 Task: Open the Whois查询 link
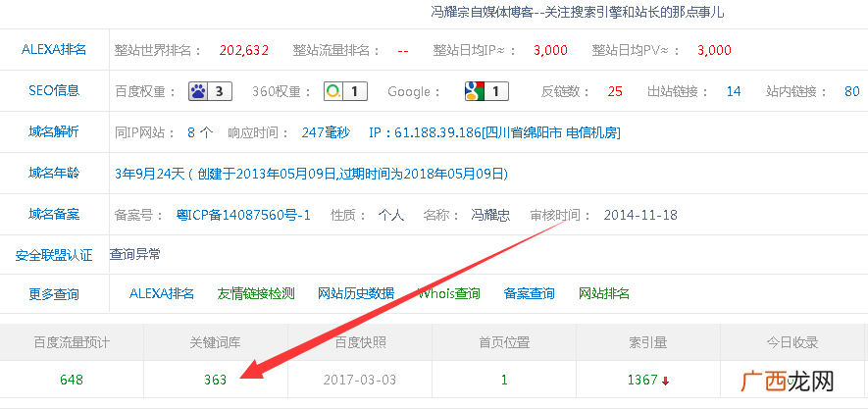click(449, 293)
